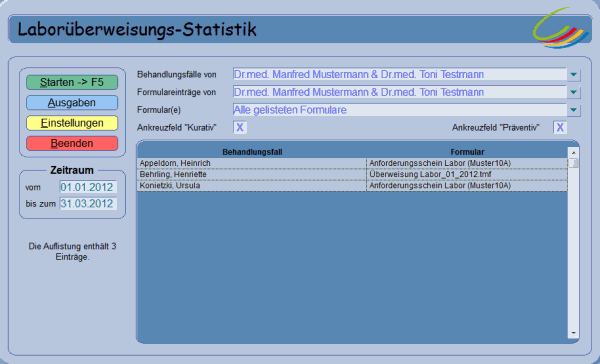The width and height of the screenshot is (600, 364).
Task: Select row Behrling, Henriette
Action: (x=352, y=175)
